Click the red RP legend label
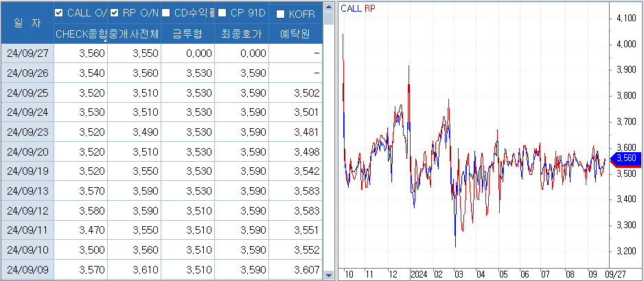Viewport: 644px width, 281px height. click(369, 8)
